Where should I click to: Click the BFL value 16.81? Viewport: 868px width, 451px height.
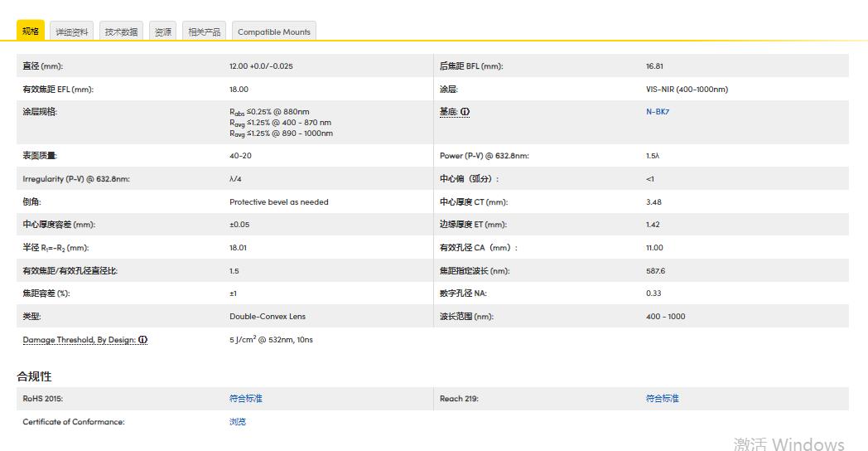(654, 66)
